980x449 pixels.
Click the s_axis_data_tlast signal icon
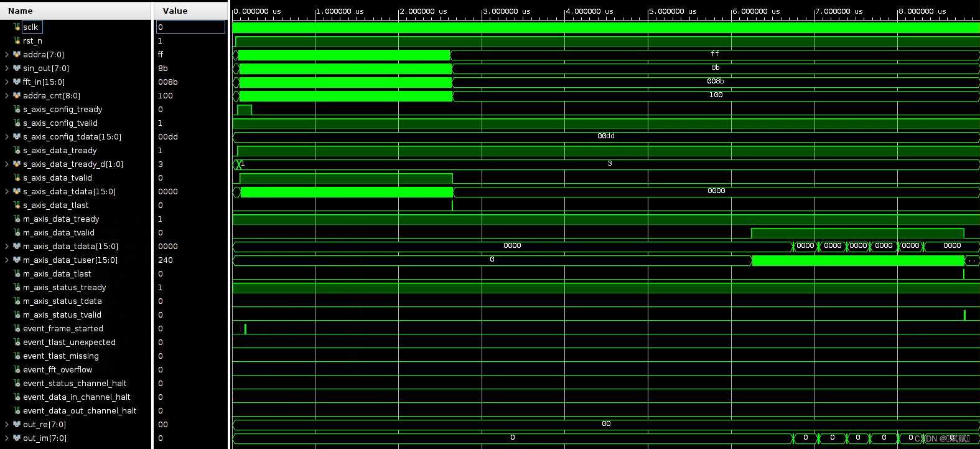[17, 205]
